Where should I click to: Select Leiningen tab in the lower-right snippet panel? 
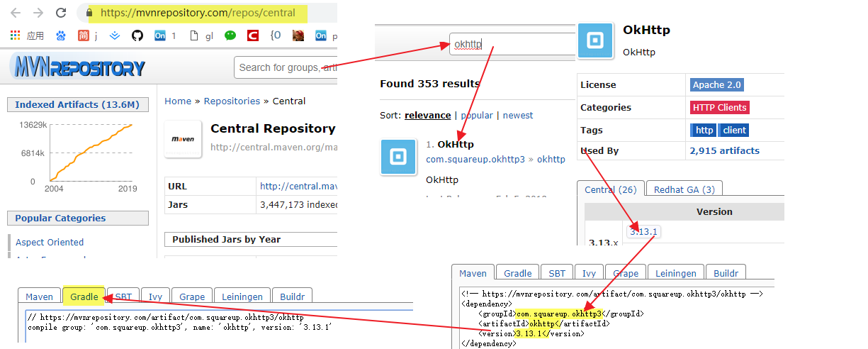pos(676,273)
